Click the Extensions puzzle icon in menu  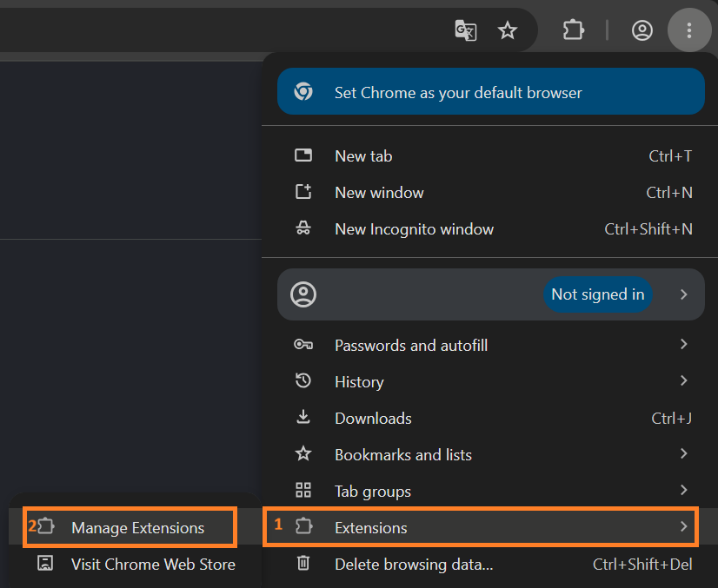coord(303,526)
